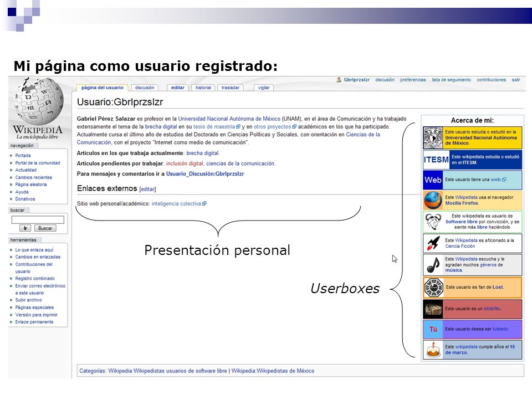Open 'tuteado' link in userbox
This screenshot has width=532, height=399.
coord(500,329)
